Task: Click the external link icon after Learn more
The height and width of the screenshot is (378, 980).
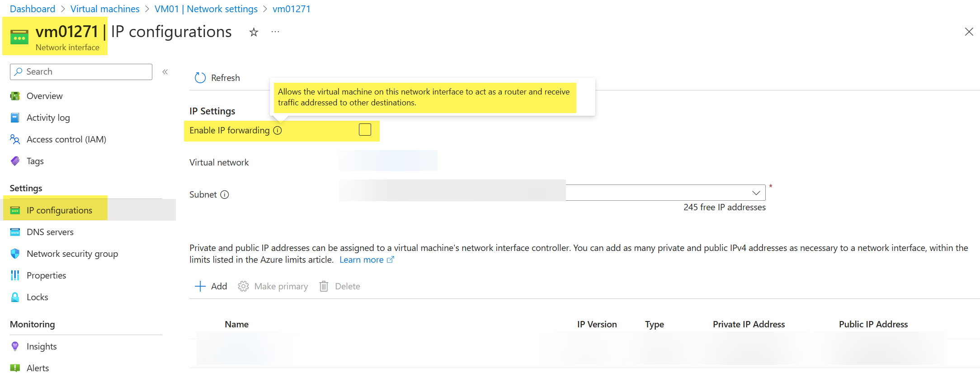Action: tap(391, 260)
